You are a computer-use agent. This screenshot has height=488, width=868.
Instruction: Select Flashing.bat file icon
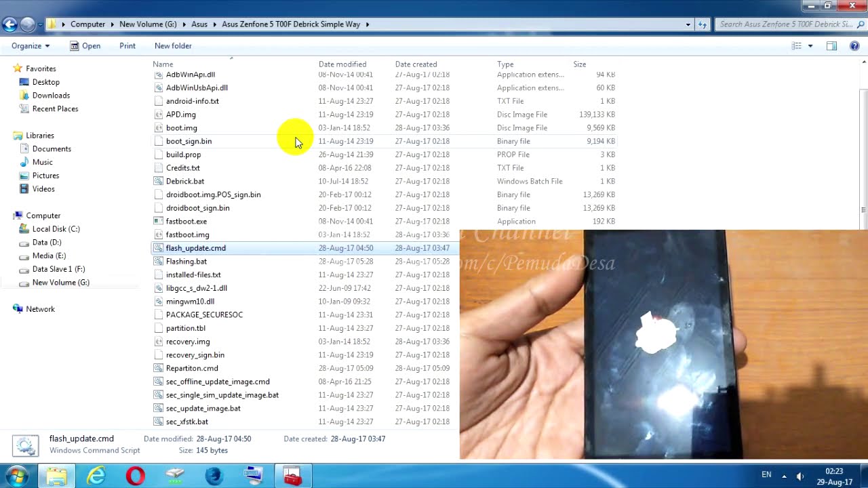click(159, 262)
